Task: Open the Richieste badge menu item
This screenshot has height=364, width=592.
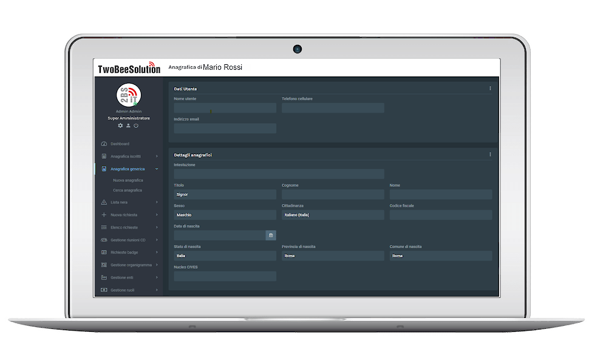Action: point(124,252)
